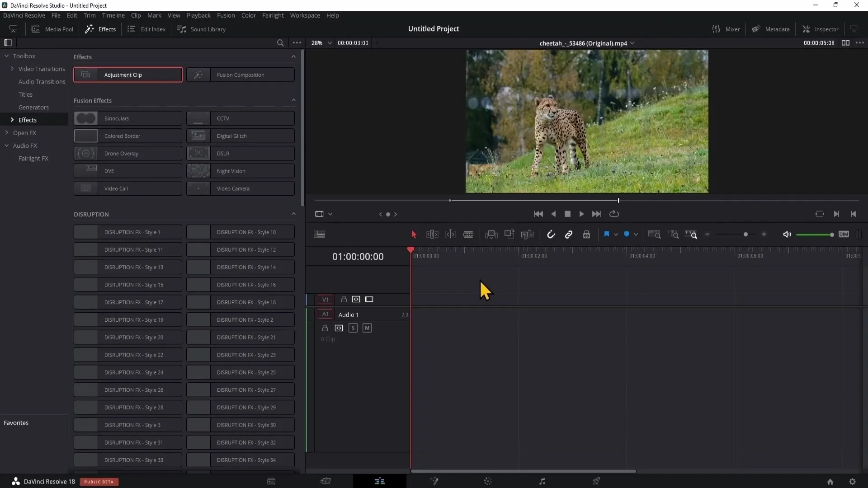Solo the Audio 1 track
The height and width of the screenshot is (488, 868).
click(x=353, y=328)
